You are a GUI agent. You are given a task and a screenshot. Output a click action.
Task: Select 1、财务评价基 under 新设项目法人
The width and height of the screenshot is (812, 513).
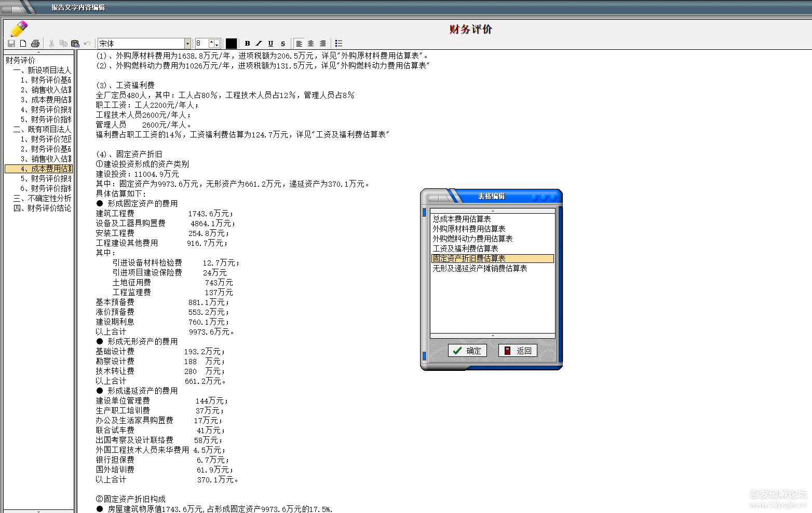46,80
